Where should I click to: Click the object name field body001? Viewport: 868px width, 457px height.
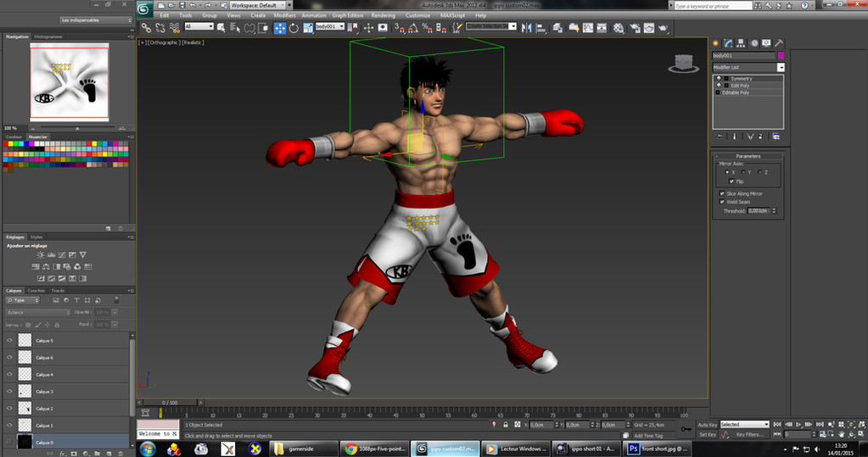pos(743,55)
